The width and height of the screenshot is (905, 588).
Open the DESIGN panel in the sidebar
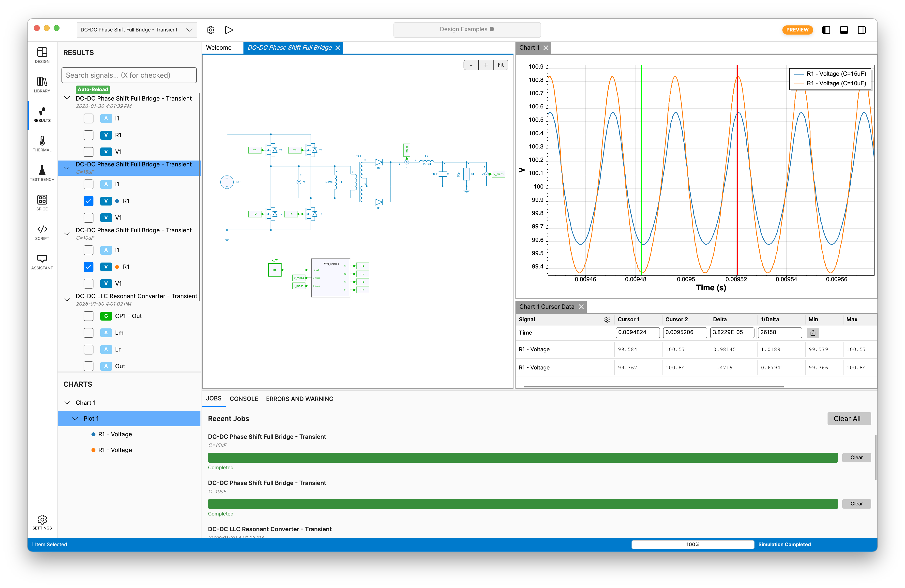(42, 55)
